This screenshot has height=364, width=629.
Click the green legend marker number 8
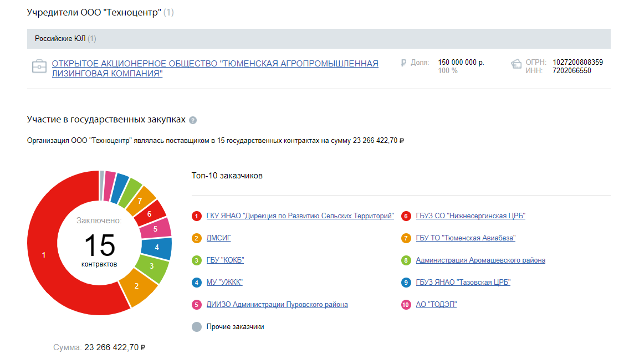pyautogui.click(x=406, y=260)
